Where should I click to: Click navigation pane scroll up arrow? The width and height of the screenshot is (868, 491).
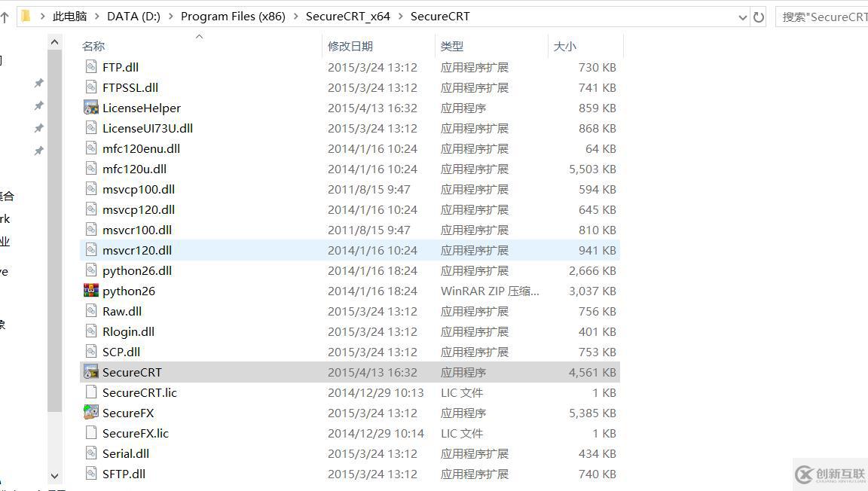pyautogui.click(x=54, y=42)
